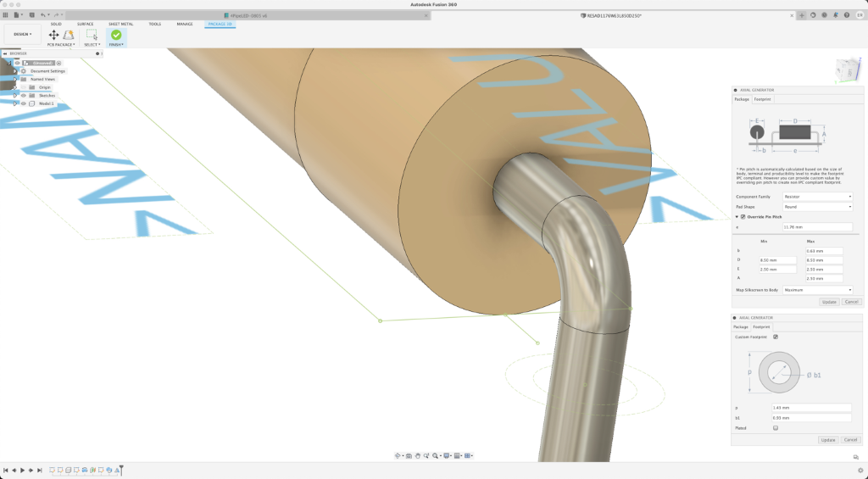Open the Zoom/Fit magnifier tool
Screen dimensions: 868x479
click(435, 456)
